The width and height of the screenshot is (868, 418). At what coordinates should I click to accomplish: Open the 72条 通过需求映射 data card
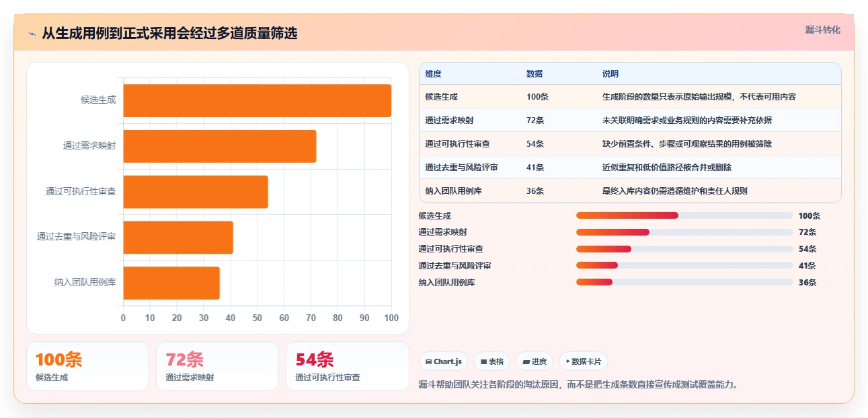point(217,366)
